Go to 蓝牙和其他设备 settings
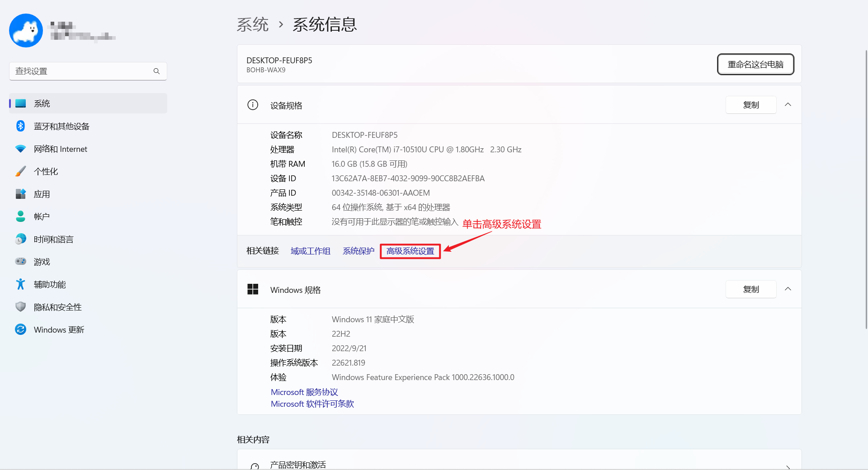The width and height of the screenshot is (868, 470). pos(88,126)
